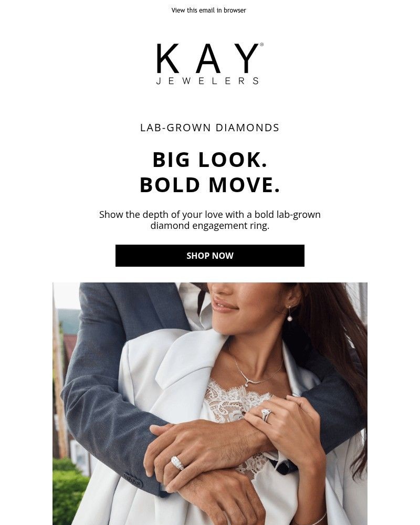Screen dimensions: 420x525
Task: Click the JEWELERS text under the logo
Action: [208, 81]
